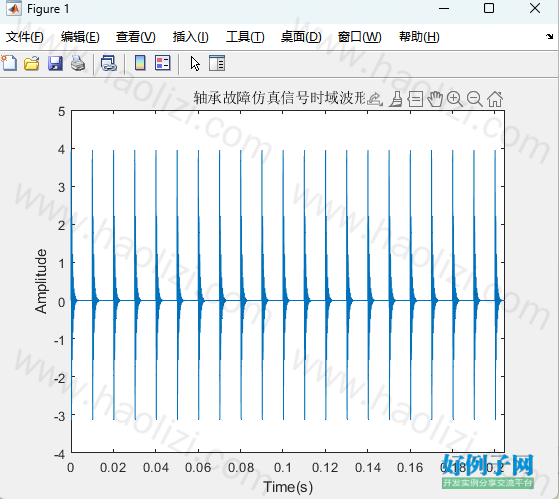559x499 pixels.
Task: Click the plot title 轴承故障仿真信号时域波形
Action: (x=280, y=98)
